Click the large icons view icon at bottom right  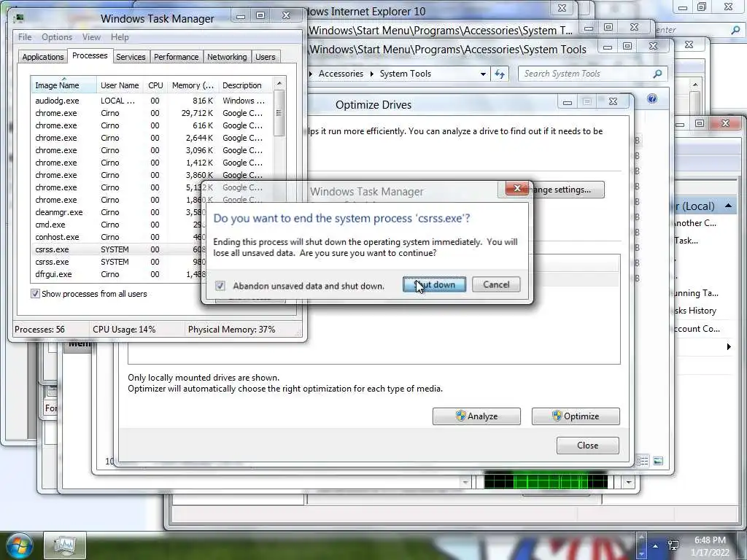pyautogui.click(x=658, y=461)
